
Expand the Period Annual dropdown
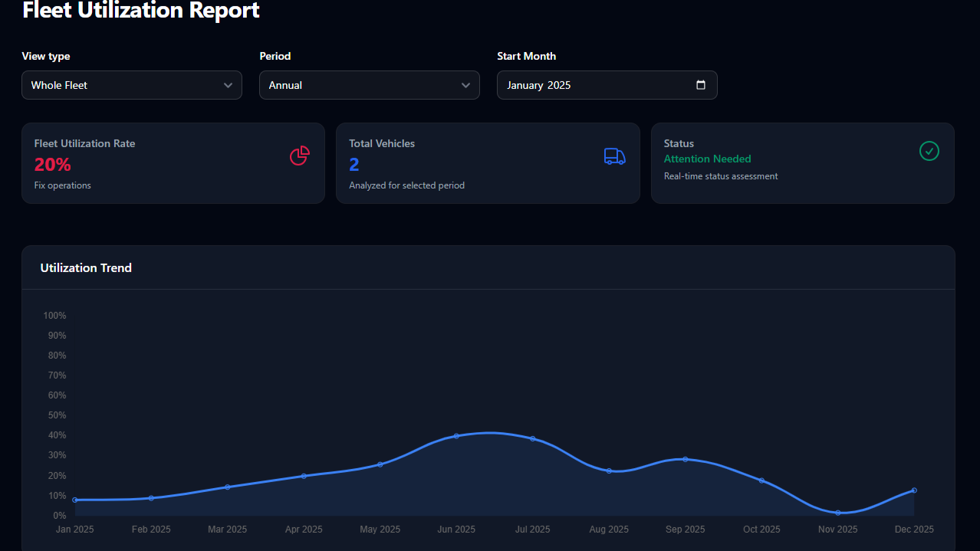pyautogui.click(x=369, y=85)
